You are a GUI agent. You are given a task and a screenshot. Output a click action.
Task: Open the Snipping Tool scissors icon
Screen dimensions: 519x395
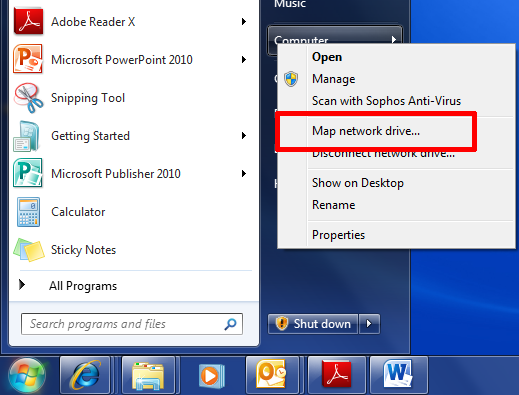point(28,98)
